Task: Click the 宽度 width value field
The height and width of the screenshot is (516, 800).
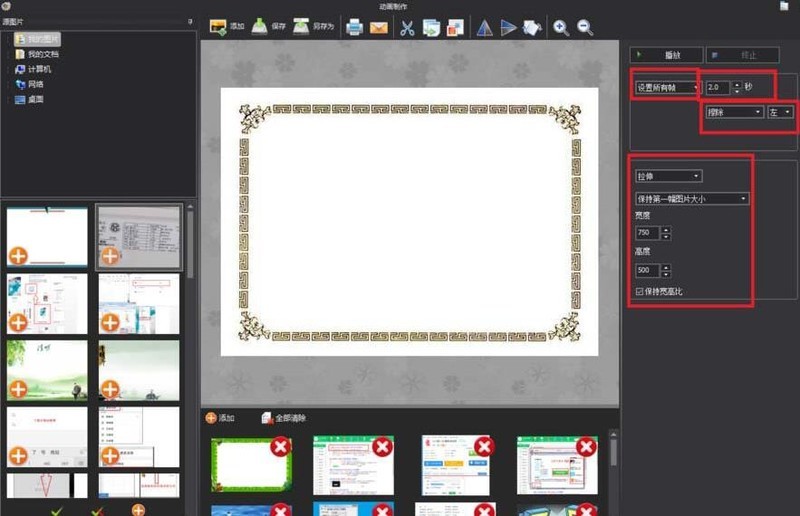Action: 647,233
